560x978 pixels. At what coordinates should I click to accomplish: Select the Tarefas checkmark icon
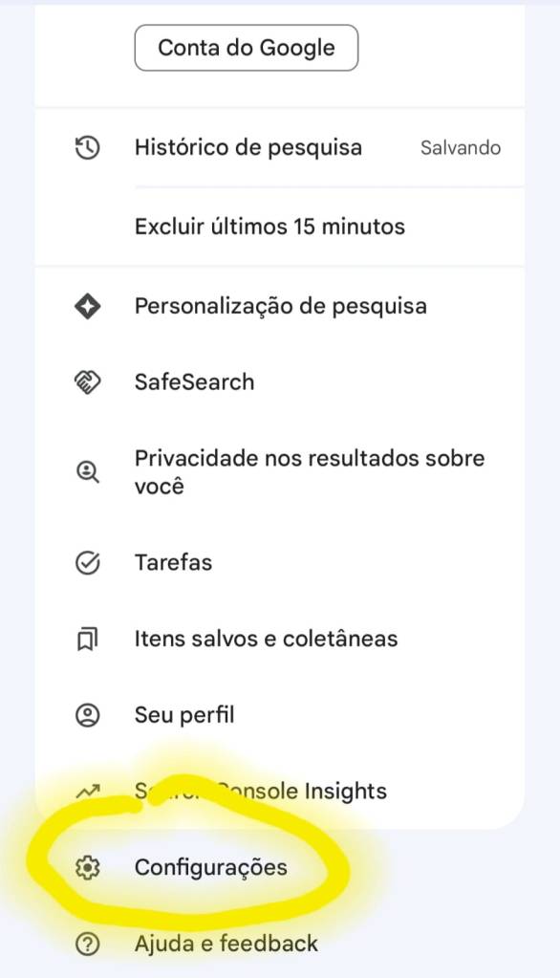(x=87, y=562)
